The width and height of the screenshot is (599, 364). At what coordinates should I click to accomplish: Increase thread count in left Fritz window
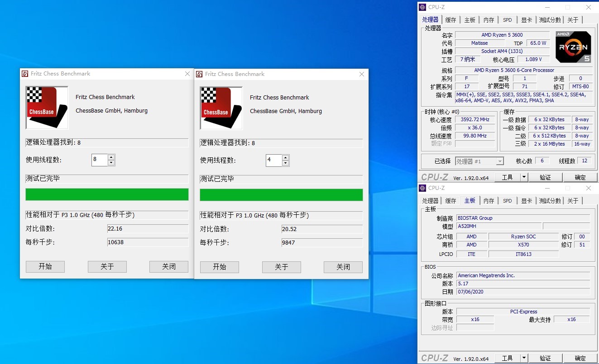tap(111, 157)
